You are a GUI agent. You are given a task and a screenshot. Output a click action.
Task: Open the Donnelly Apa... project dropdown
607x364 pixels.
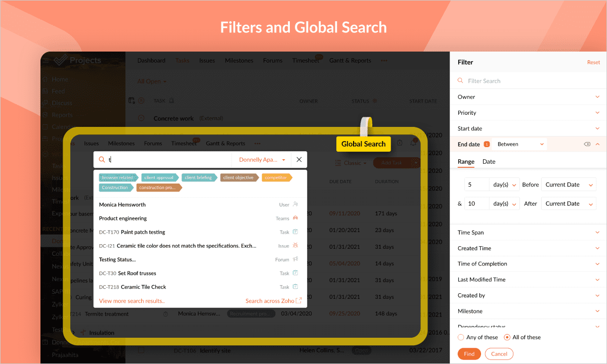[x=262, y=160]
